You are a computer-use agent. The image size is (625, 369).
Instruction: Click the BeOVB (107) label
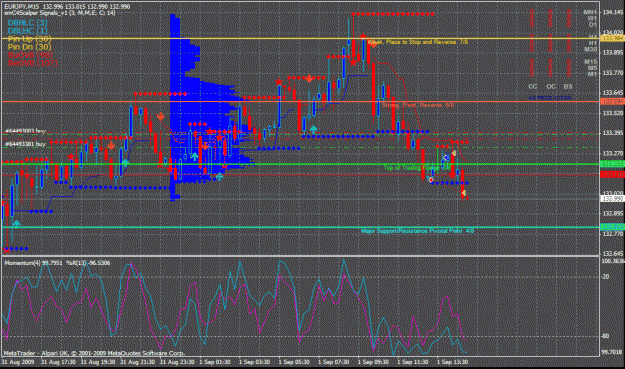(33, 63)
